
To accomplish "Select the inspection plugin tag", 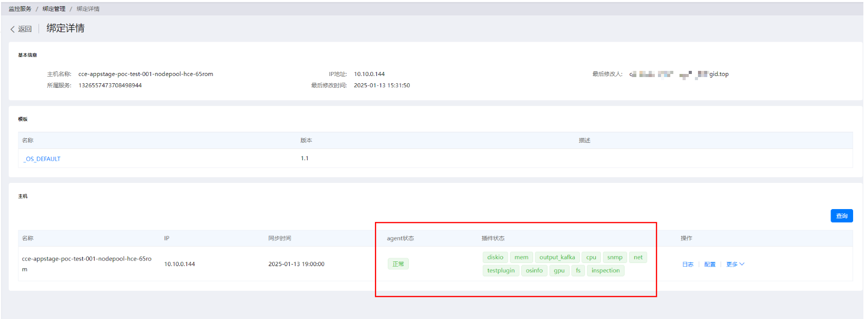I will point(606,271).
